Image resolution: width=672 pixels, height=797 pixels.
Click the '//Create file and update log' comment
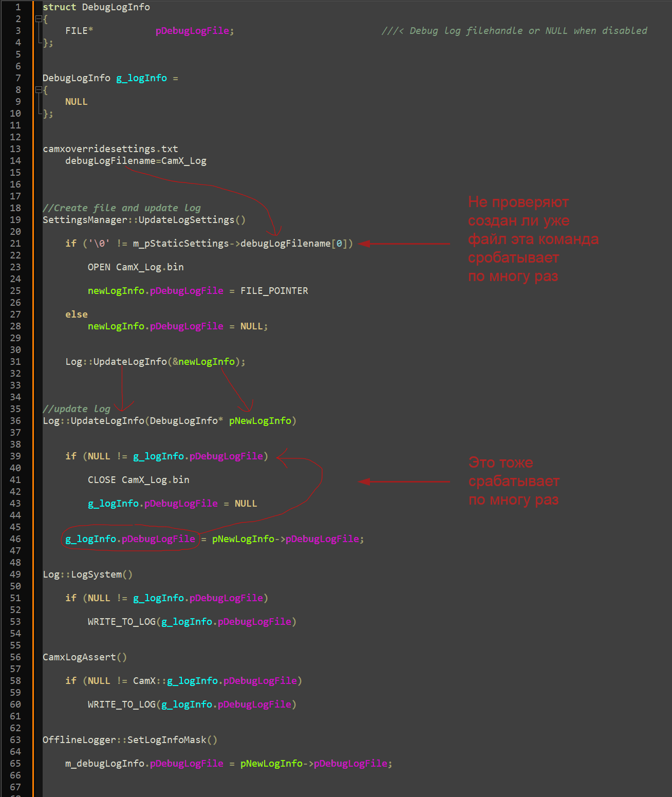[122, 208]
